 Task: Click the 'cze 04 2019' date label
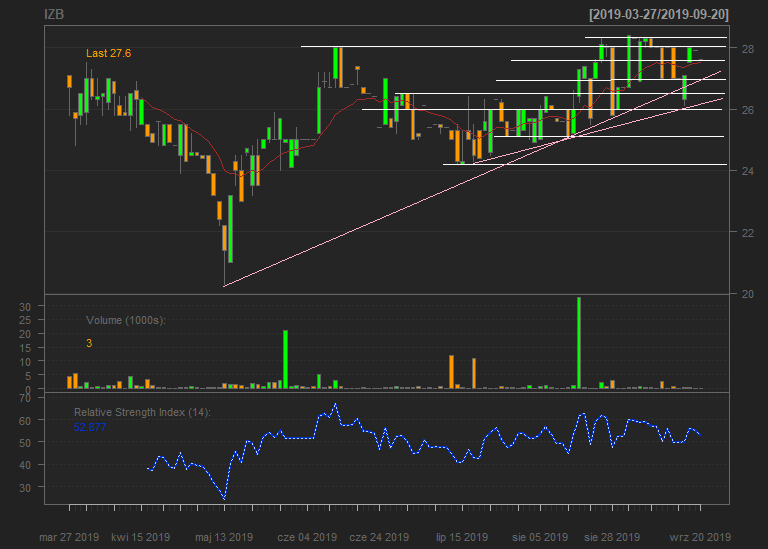click(x=307, y=537)
